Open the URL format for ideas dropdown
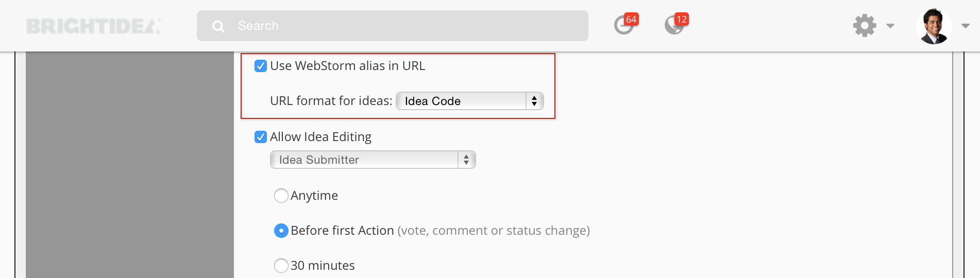This screenshot has width=980, height=278. [x=470, y=101]
